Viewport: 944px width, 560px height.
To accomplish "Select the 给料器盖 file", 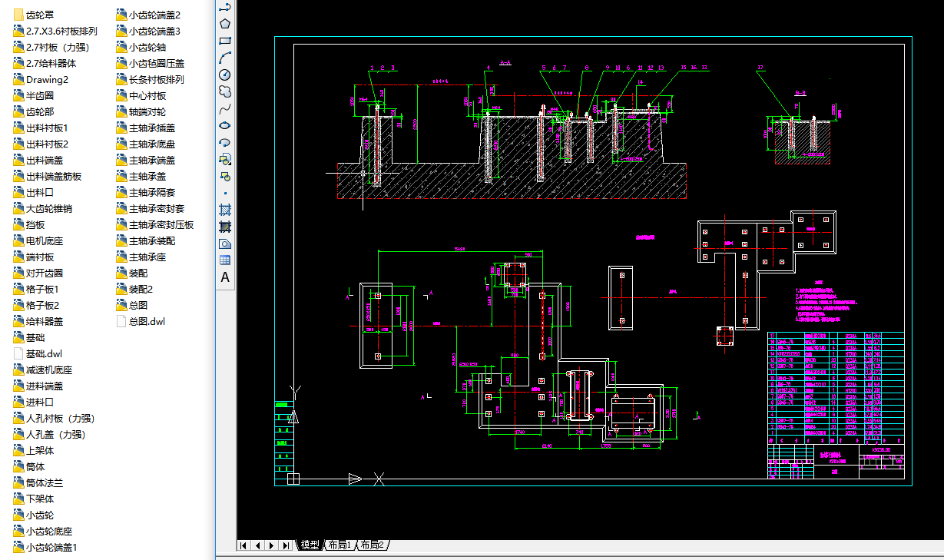I will click(x=38, y=321).
